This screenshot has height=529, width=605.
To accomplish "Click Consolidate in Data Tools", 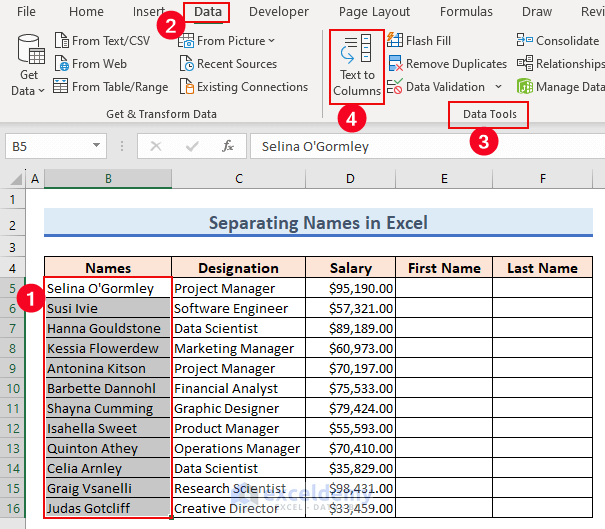I will click(x=558, y=41).
